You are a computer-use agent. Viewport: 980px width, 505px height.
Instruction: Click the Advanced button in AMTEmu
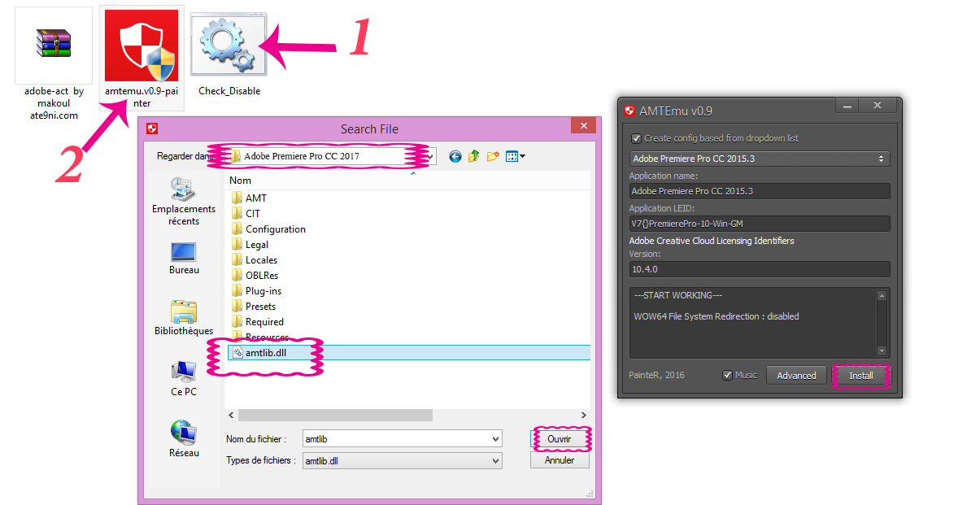[796, 375]
